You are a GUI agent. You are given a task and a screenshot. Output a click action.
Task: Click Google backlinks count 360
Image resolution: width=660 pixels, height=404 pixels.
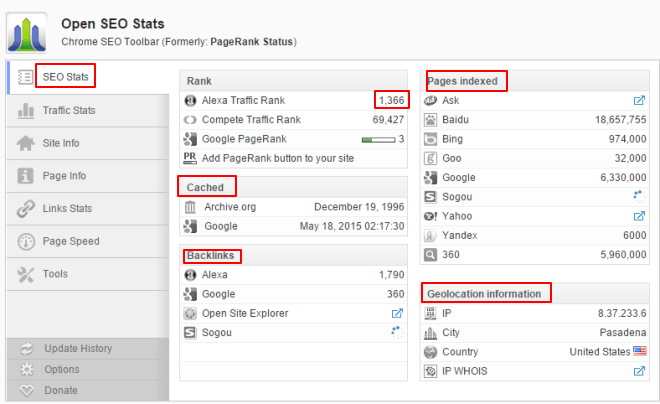pyautogui.click(x=396, y=294)
